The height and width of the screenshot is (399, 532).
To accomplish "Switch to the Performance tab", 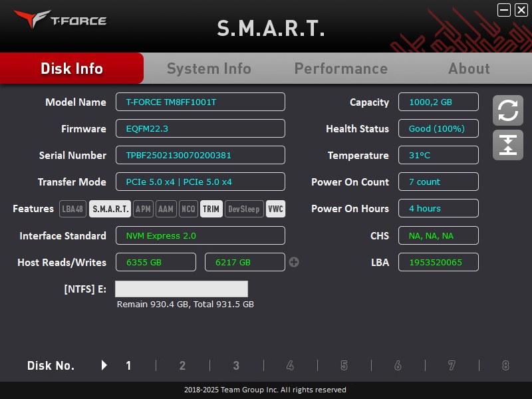I will tap(340, 68).
